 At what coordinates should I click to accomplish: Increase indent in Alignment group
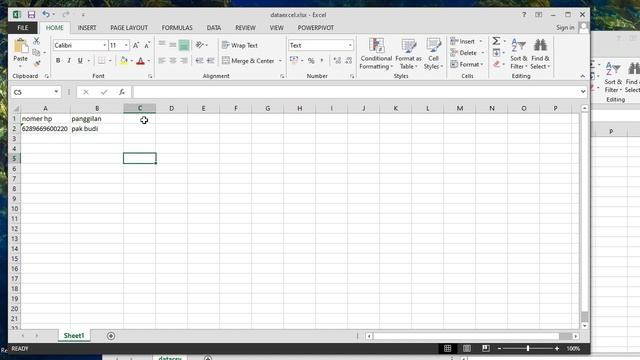click(211, 61)
